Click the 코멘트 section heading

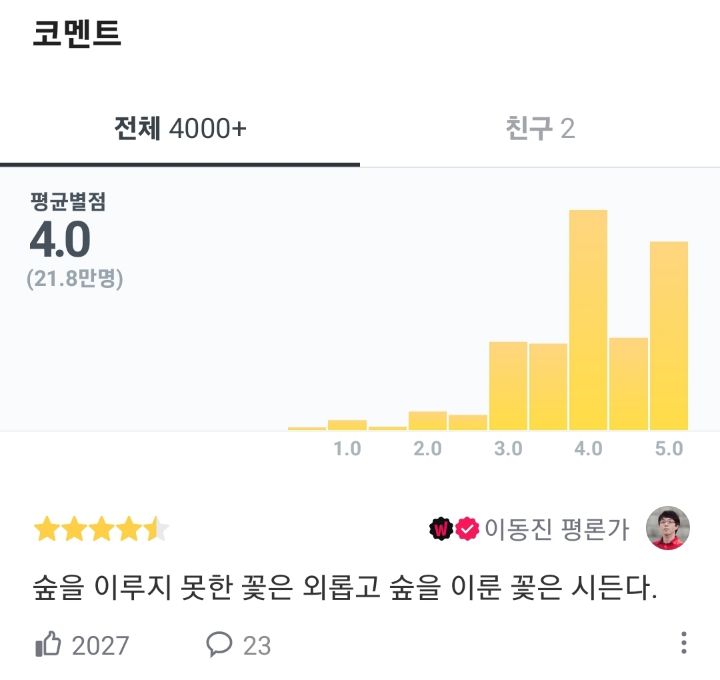(77, 33)
